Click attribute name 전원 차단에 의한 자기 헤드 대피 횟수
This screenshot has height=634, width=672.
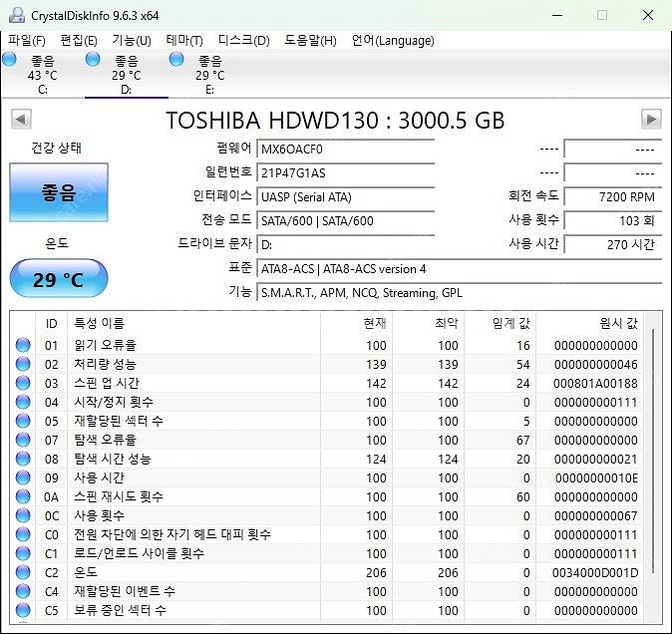point(172,534)
